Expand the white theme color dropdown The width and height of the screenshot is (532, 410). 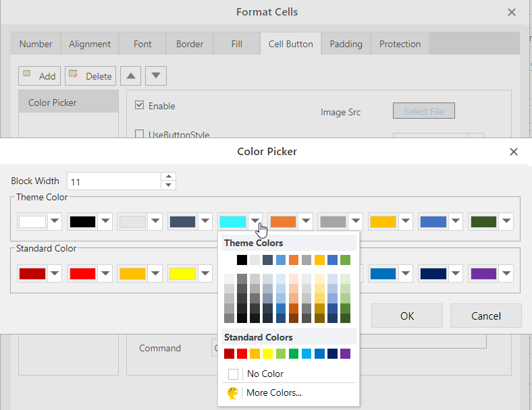point(55,221)
